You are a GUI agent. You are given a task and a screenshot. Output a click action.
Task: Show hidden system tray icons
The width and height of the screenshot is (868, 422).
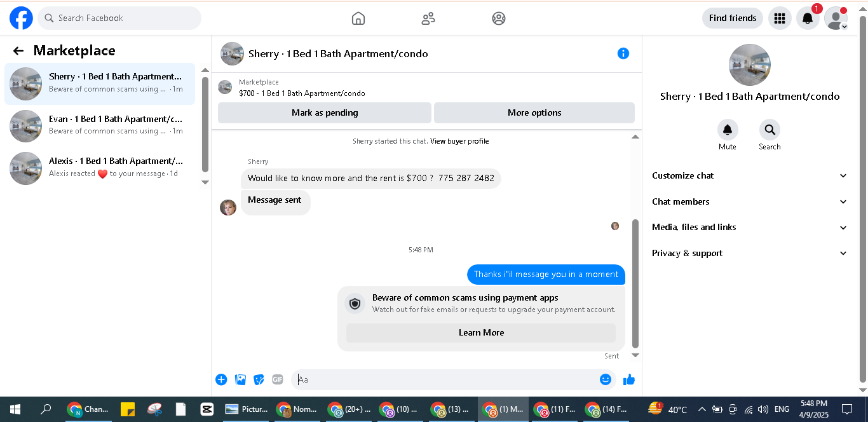pyautogui.click(x=702, y=409)
